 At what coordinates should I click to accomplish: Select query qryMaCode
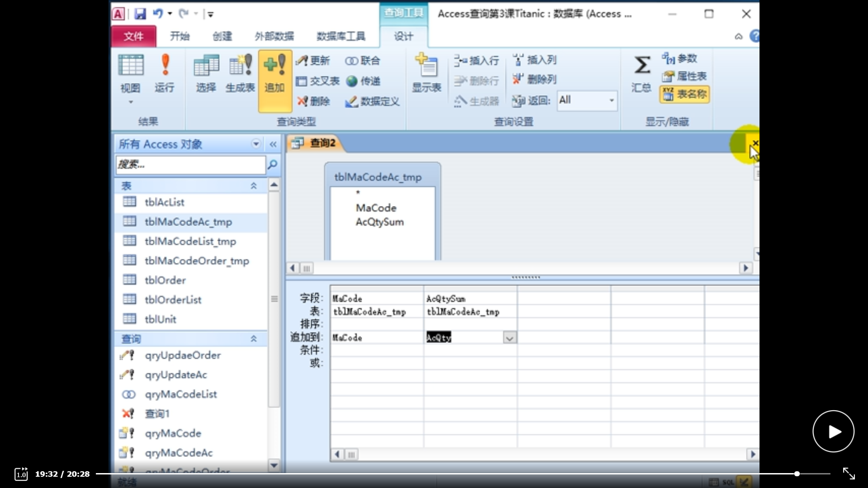point(192,433)
